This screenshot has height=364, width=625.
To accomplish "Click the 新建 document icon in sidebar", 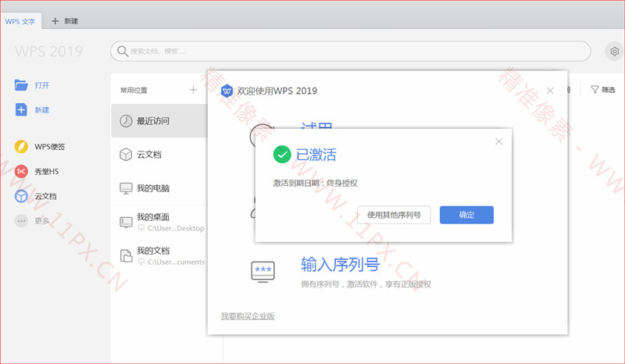I will point(21,109).
